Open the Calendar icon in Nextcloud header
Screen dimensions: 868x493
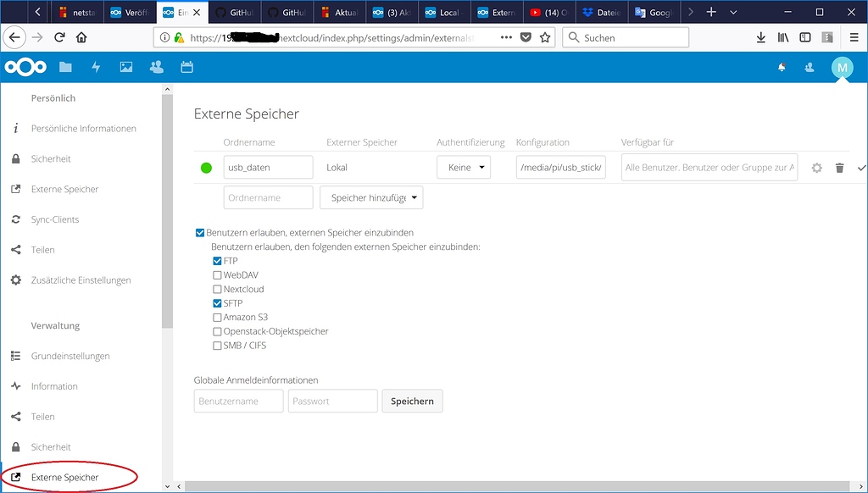tap(187, 67)
